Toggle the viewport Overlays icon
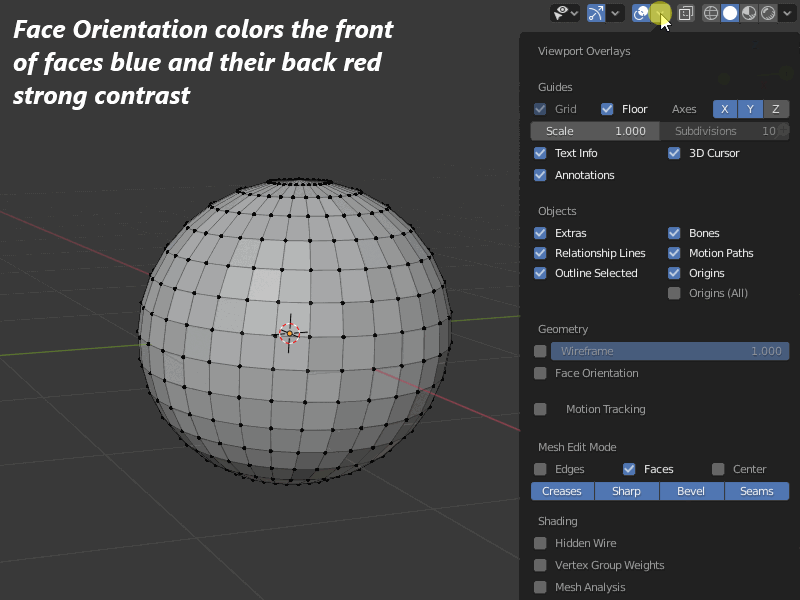 click(x=638, y=13)
